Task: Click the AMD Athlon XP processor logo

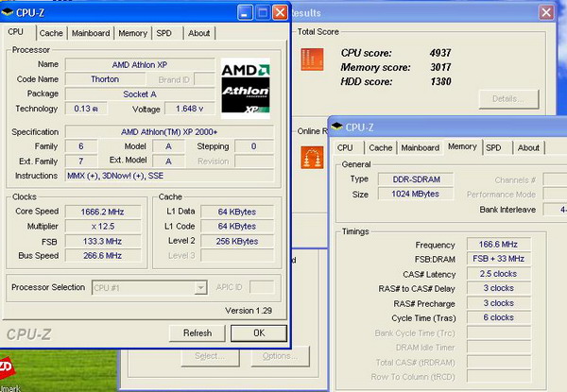Action: [246, 89]
